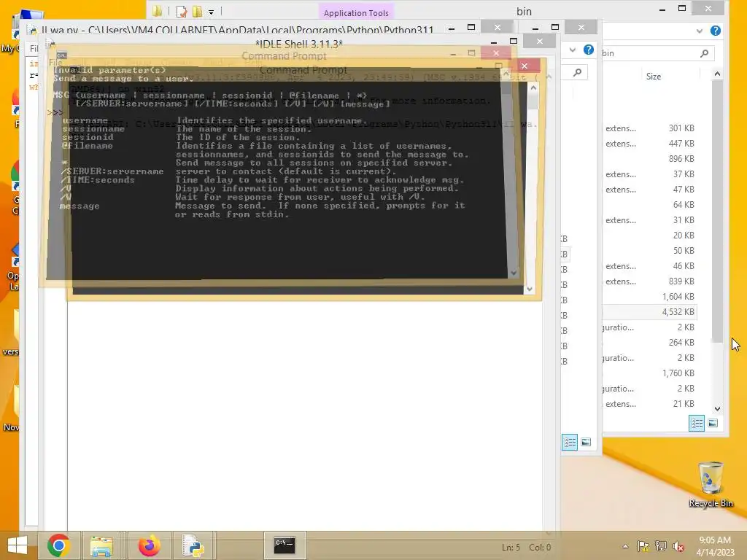
Task: Select the 1,604 KB file row
Action: pos(650,297)
